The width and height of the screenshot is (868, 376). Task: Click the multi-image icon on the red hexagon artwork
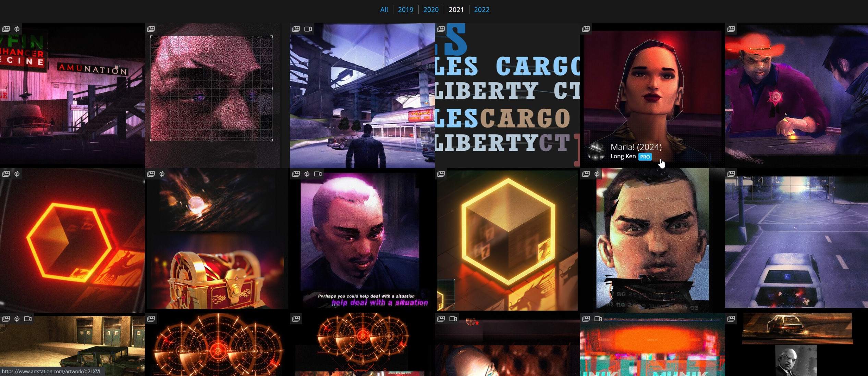pos(6,174)
